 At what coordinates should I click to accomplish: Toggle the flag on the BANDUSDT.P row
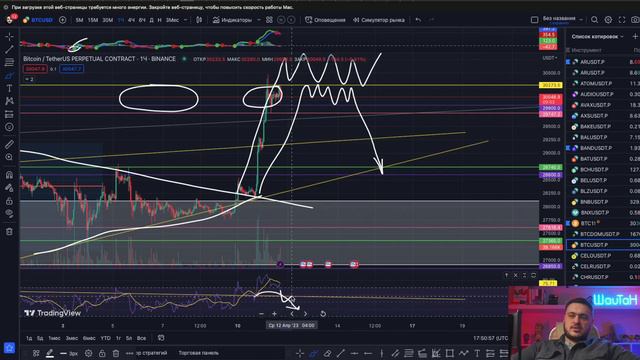point(568,148)
